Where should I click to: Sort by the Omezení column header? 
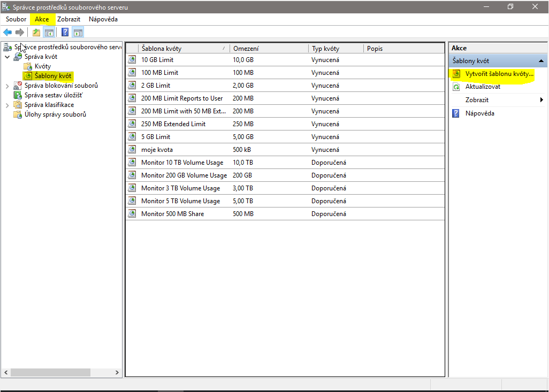point(268,49)
